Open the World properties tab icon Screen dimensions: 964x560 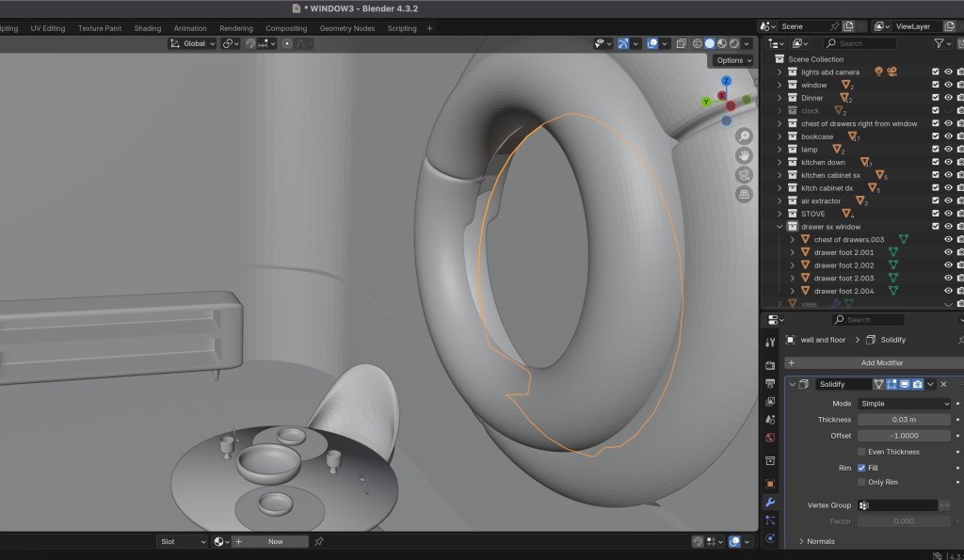point(770,438)
